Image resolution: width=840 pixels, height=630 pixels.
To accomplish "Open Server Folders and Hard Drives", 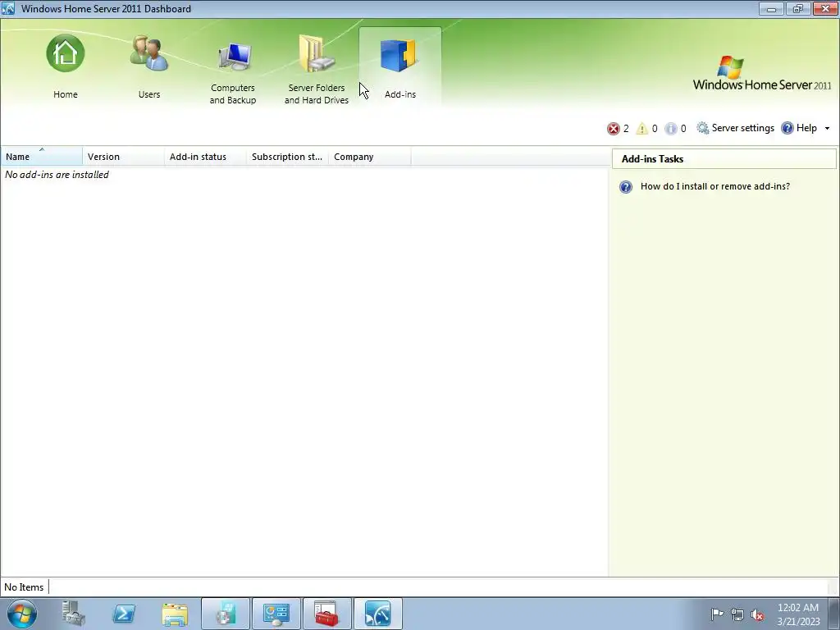I will [x=316, y=68].
